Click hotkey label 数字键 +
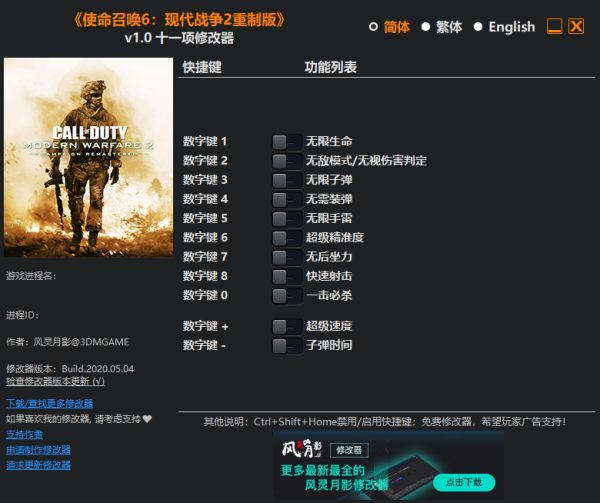The height and width of the screenshot is (503, 600). click(x=205, y=326)
